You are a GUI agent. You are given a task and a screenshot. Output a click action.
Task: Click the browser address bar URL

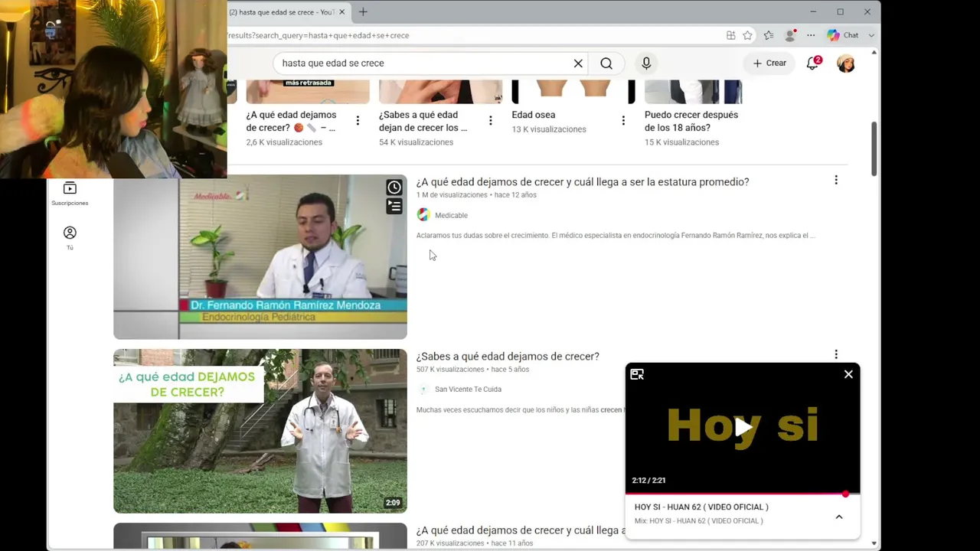[318, 35]
